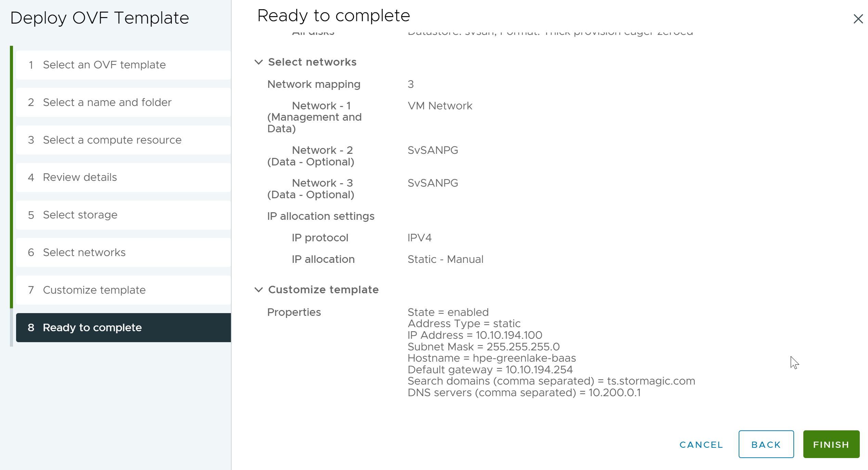This screenshot has width=868, height=470.
Task: Click the 'Properties' label
Action: 294,312
